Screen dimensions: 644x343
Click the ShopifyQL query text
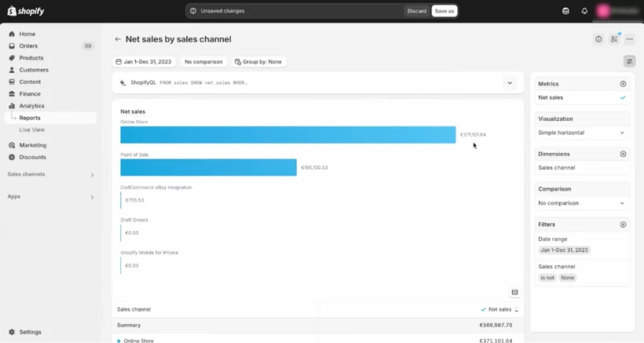coord(203,83)
